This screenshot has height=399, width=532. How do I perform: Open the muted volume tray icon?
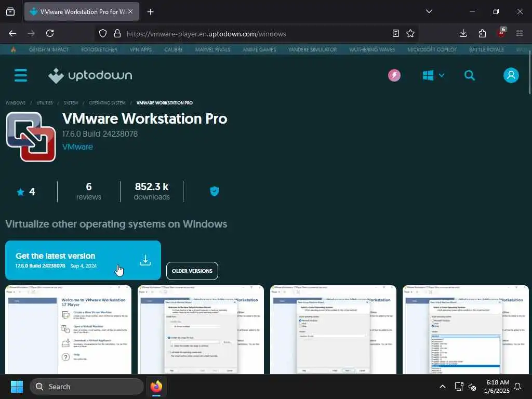click(472, 387)
